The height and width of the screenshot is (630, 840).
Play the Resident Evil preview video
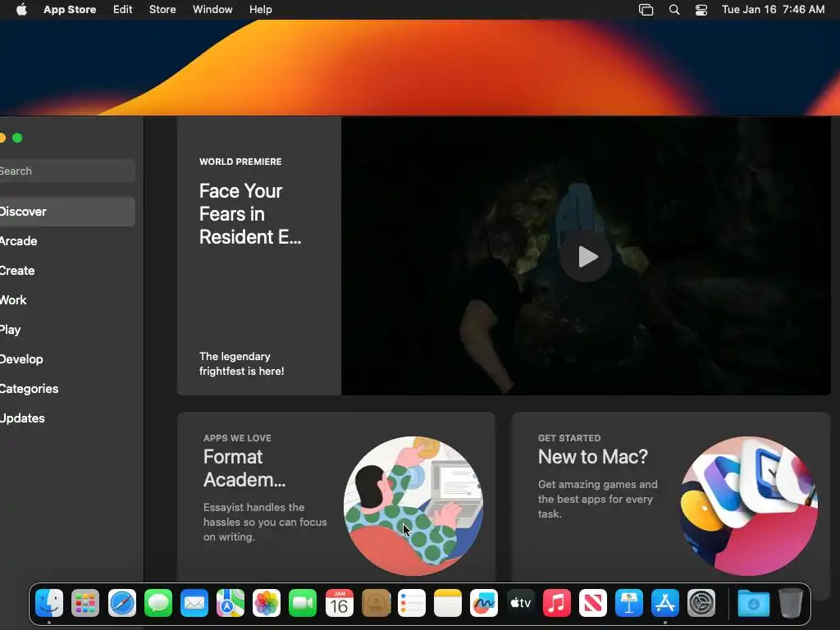[586, 257]
